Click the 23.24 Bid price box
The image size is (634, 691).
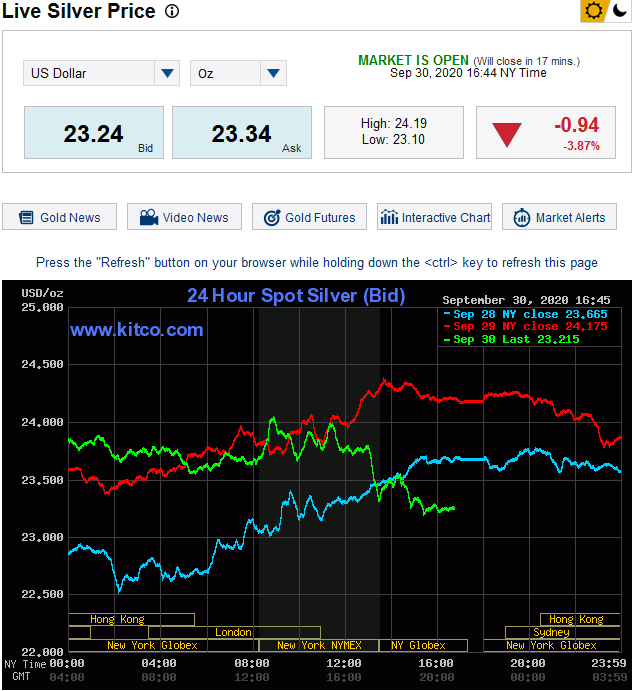94,133
